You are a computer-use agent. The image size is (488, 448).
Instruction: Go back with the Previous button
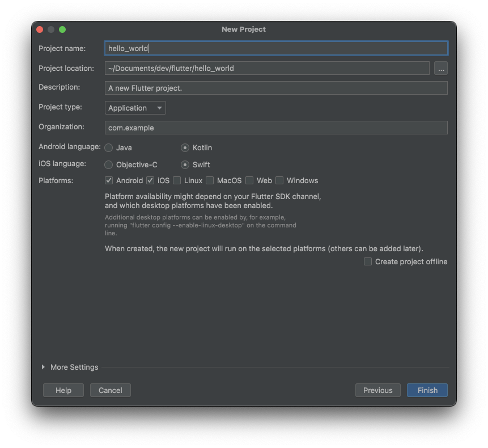[378, 390]
